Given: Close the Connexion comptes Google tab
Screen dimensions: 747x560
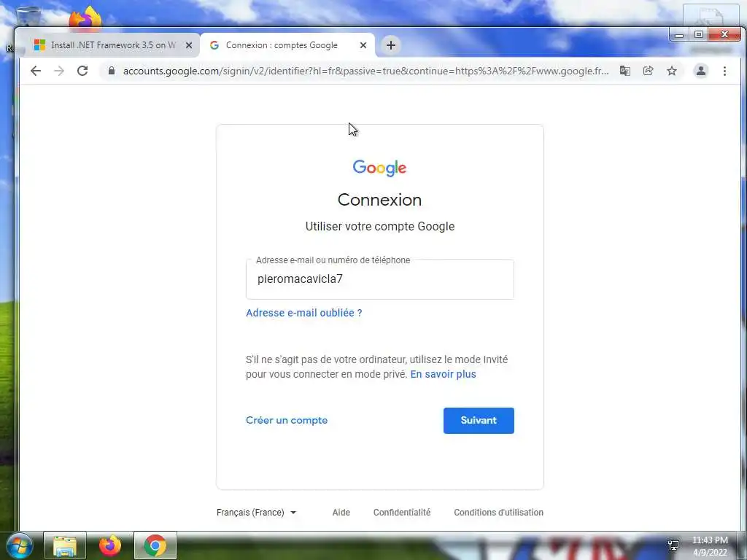Looking at the screenshot, I should click(363, 45).
